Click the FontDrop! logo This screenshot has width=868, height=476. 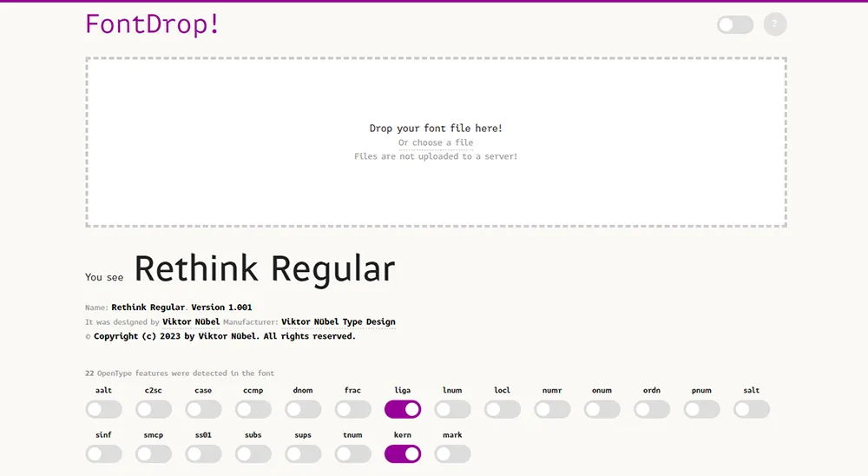coord(152,24)
